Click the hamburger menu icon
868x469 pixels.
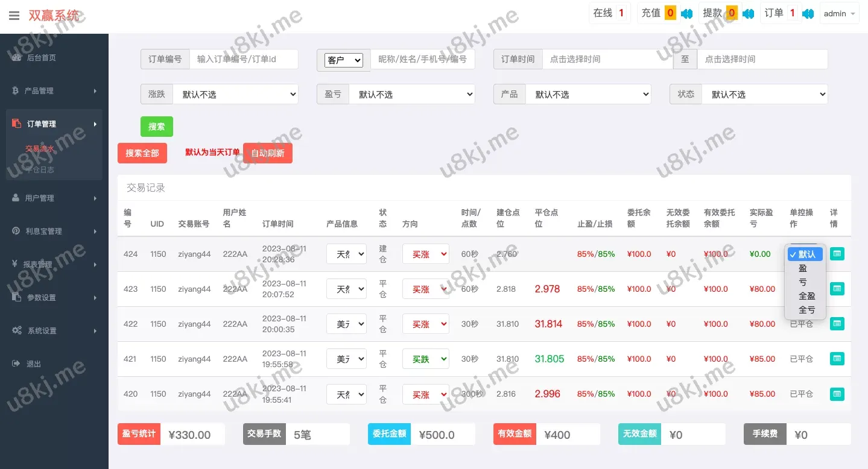pyautogui.click(x=14, y=15)
